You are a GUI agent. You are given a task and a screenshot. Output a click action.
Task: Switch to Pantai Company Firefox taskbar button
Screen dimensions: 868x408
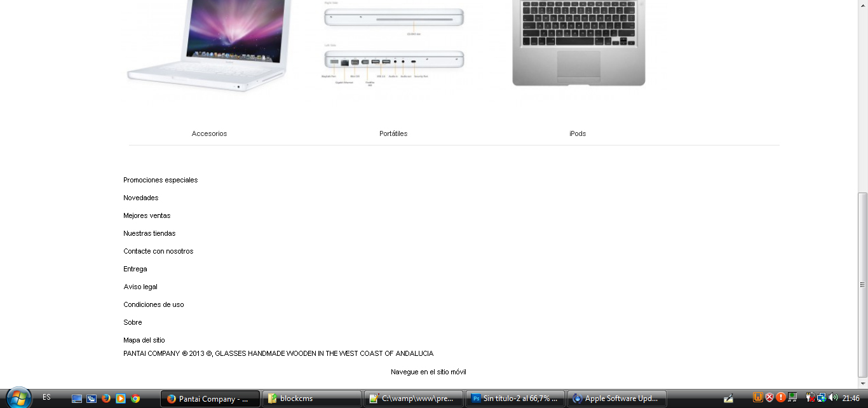210,398
